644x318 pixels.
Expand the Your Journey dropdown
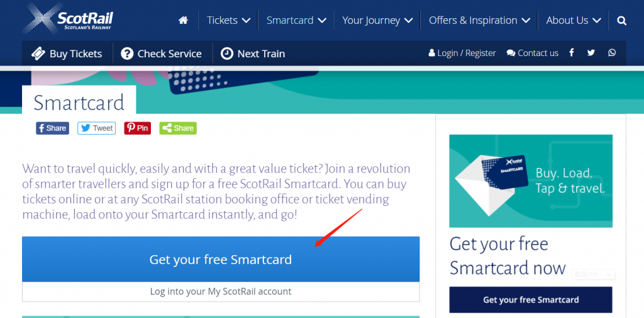pyautogui.click(x=377, y=20)
